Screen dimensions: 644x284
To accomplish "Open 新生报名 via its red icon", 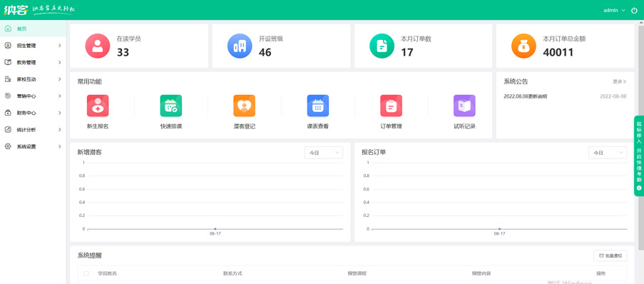I will click(98, 106).
